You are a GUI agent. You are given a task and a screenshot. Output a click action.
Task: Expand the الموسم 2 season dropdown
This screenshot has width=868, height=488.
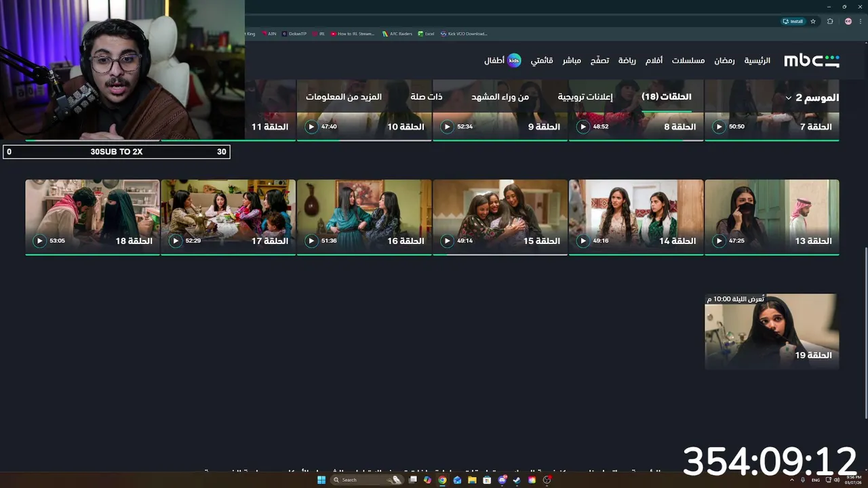812,98
